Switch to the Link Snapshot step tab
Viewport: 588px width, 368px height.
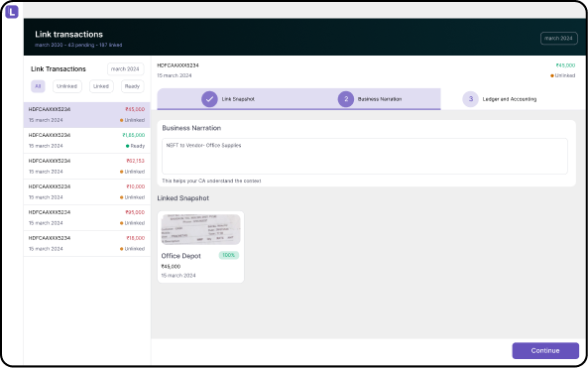pos(228,99)
